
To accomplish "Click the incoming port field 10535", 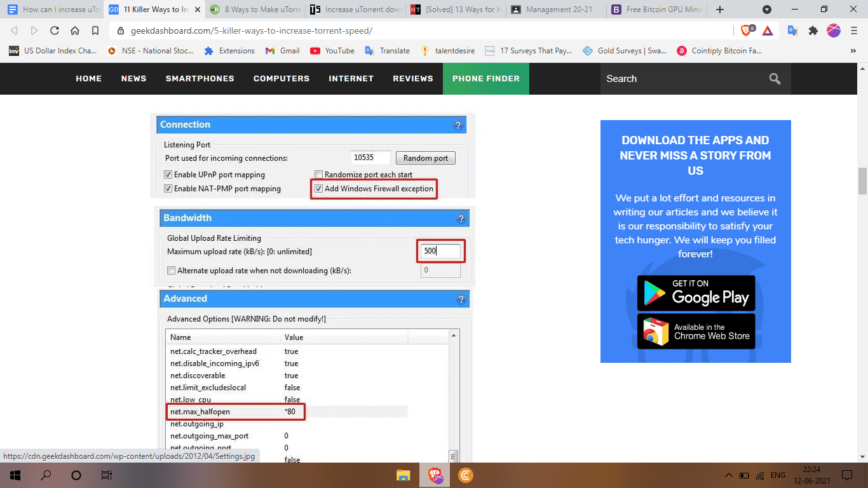I will coord(370,158).
